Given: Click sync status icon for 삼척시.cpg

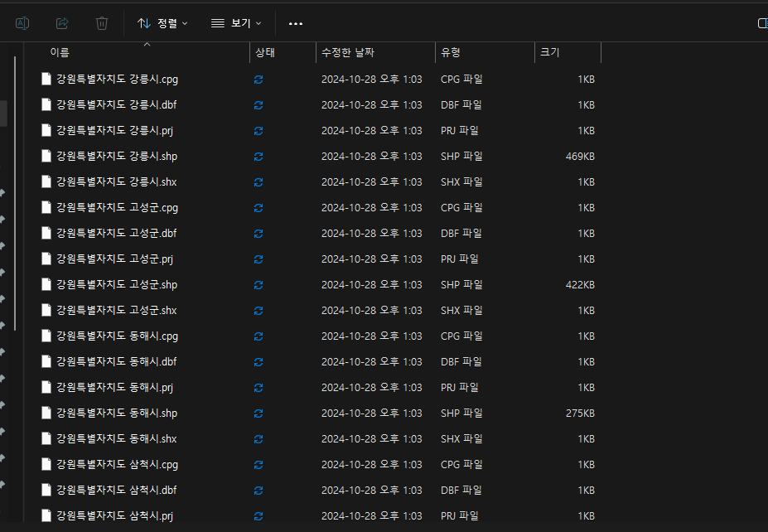Looking at the screenshot, I should 258,465.
